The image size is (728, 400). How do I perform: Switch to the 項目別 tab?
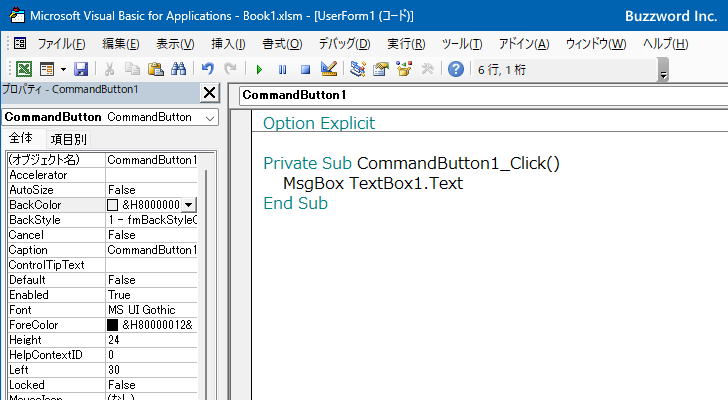click(68, 139)
